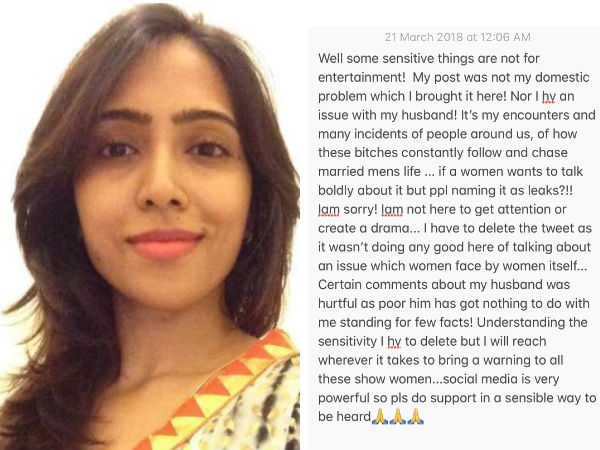Click the word "entertainment!" in the note

[x=362, y=77]
